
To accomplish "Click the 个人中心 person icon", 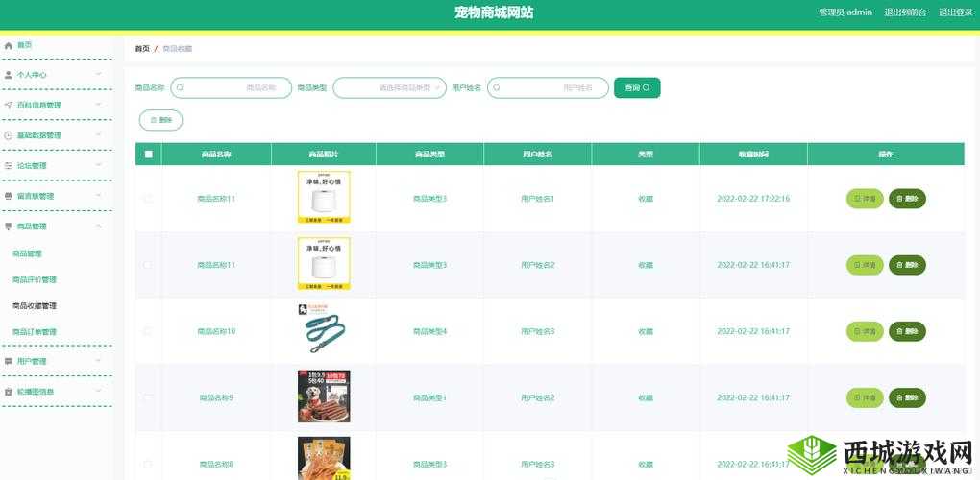I will [8, 75].
